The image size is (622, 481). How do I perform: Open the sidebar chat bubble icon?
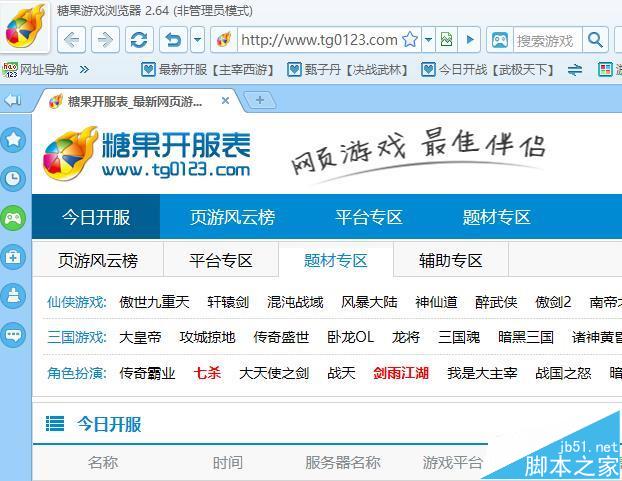13,335
